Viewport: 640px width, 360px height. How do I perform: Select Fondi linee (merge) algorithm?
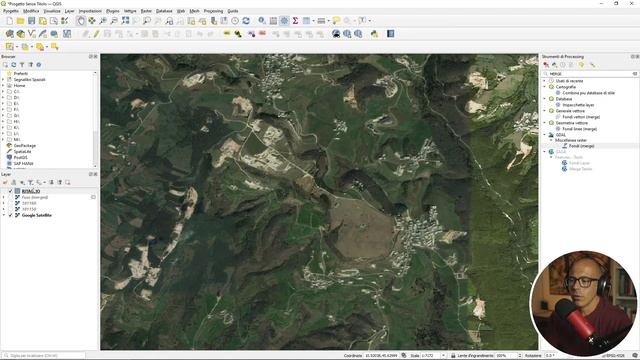(580, 129)
